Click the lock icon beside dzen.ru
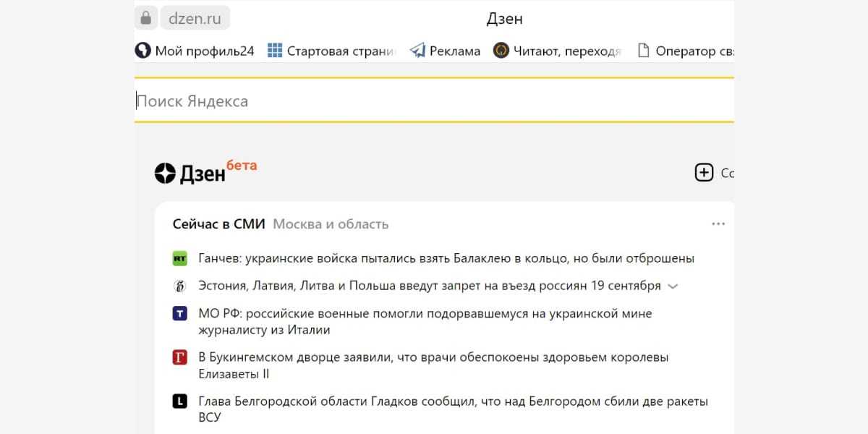 (x=146, y=17)
